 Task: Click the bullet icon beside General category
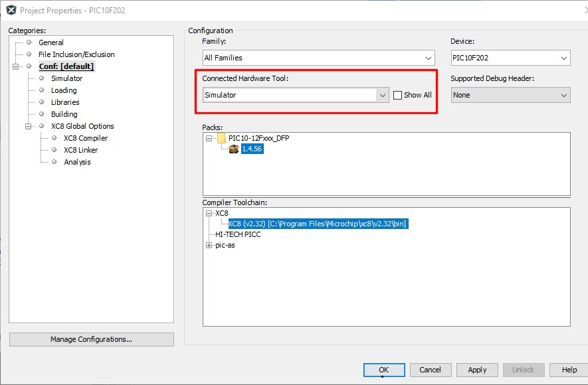pos(29,42)
